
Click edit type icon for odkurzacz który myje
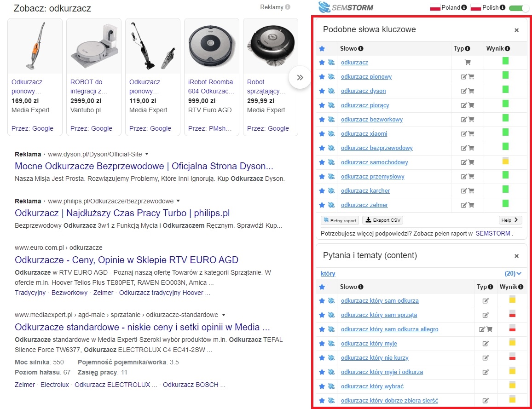coord(485,344)
